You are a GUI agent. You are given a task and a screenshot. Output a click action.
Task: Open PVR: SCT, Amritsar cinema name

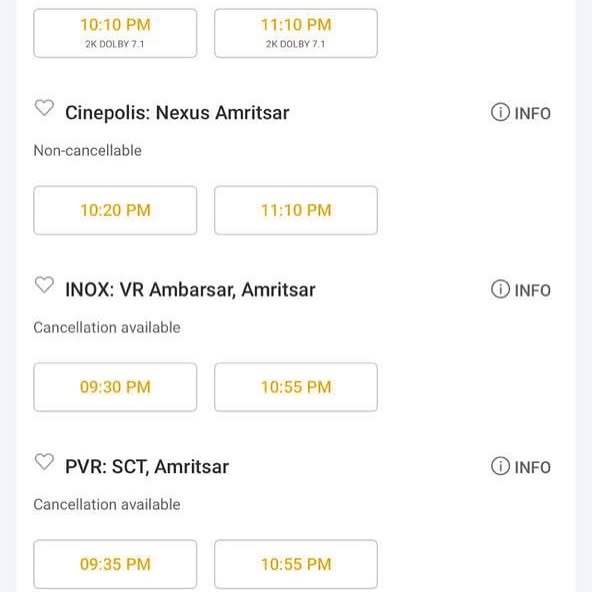(147, 467)
